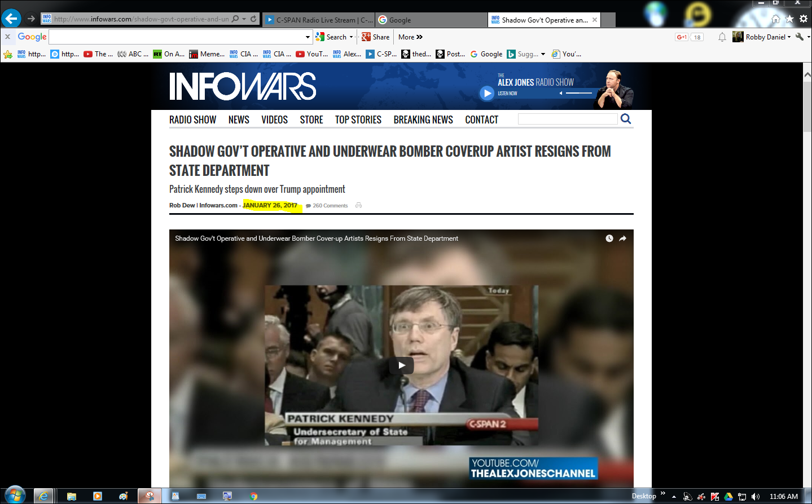Click the Share button on the Google toolbar
Viewport: 812px width, 504px height.
pyautogui.click(x=376, y=37)
